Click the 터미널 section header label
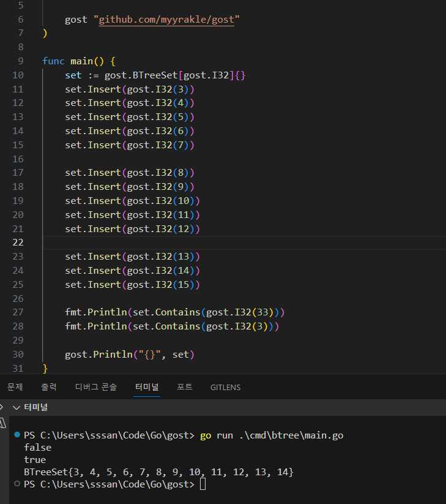 pos(35,407)
